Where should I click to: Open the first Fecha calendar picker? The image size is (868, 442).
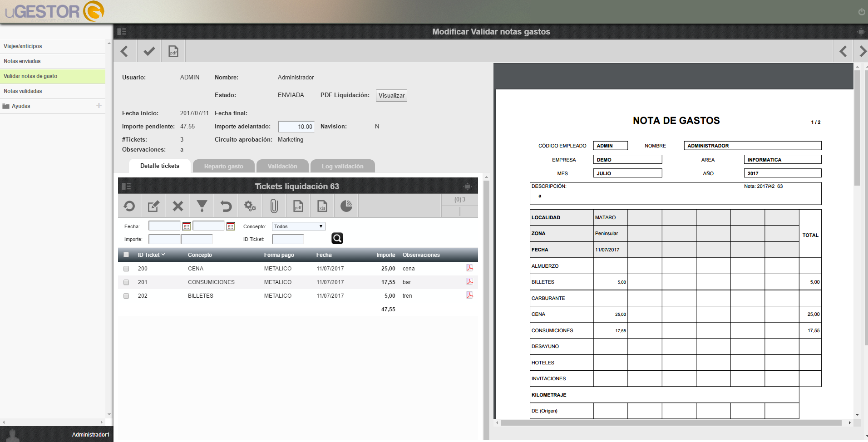point(186,226)
